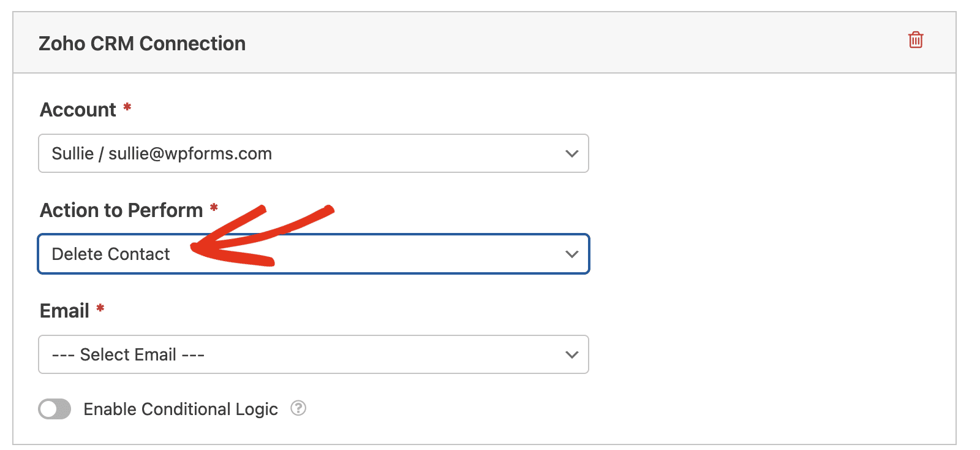This screenshot has width=980, height=450.
Task: Open the Conditional Logic help tooltip icon
Action: (x=298, y=408)
